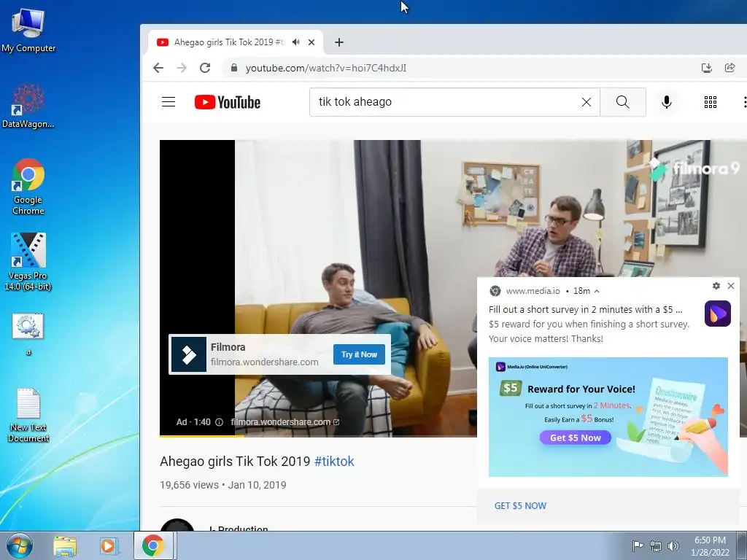This screenshot has height=560, width=747.
Task: Open a new Chrome tab
Action: 338,42
